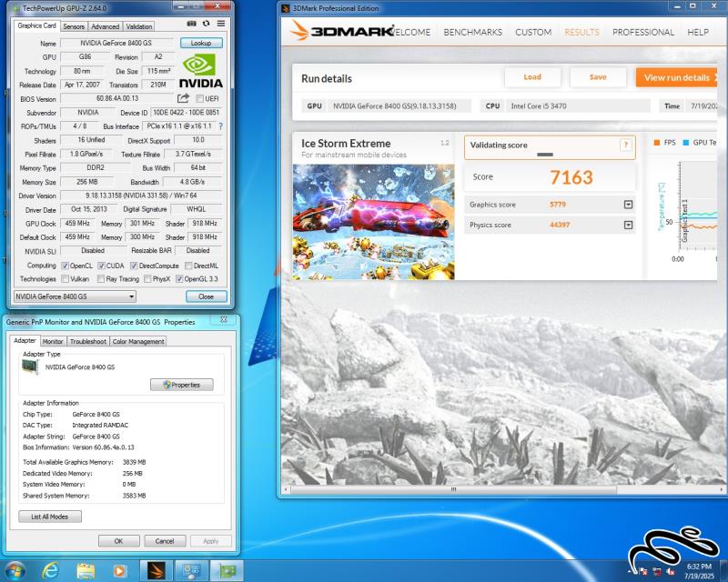
Task: Click the GPU-Z refresh icon
Action: click(x=207, y=24)
